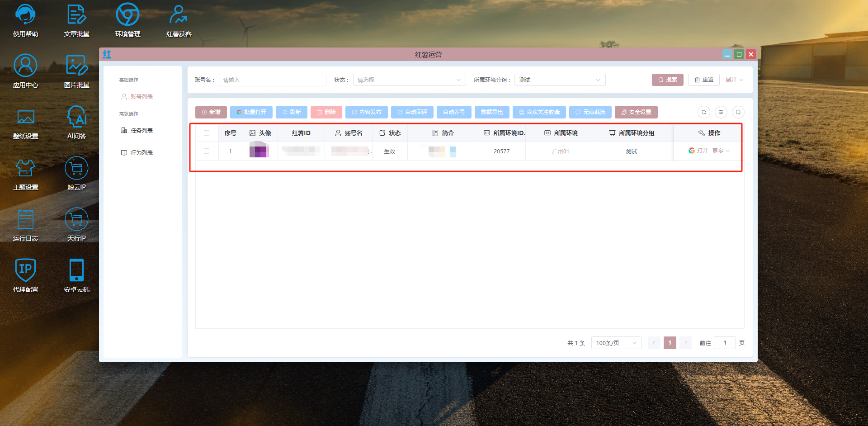Maximize the 红薯运营 window
This screenshot has height=426, width=868.
point(739,55)
